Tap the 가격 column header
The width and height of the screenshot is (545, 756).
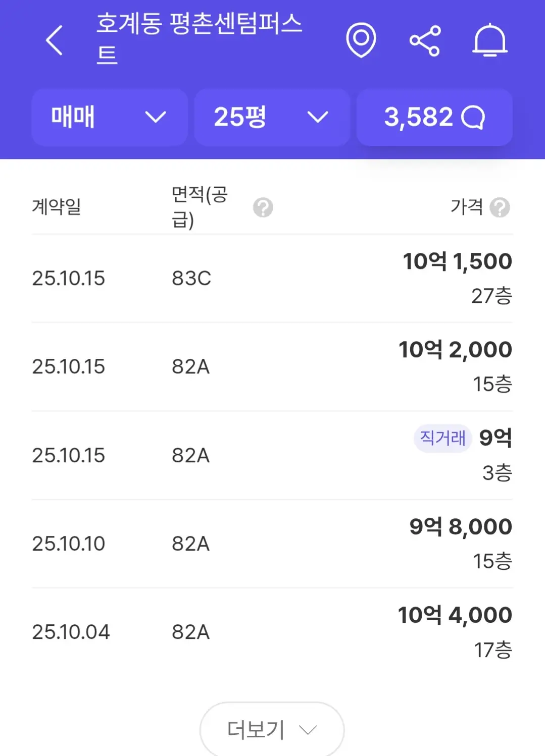[x=467, y=206]
